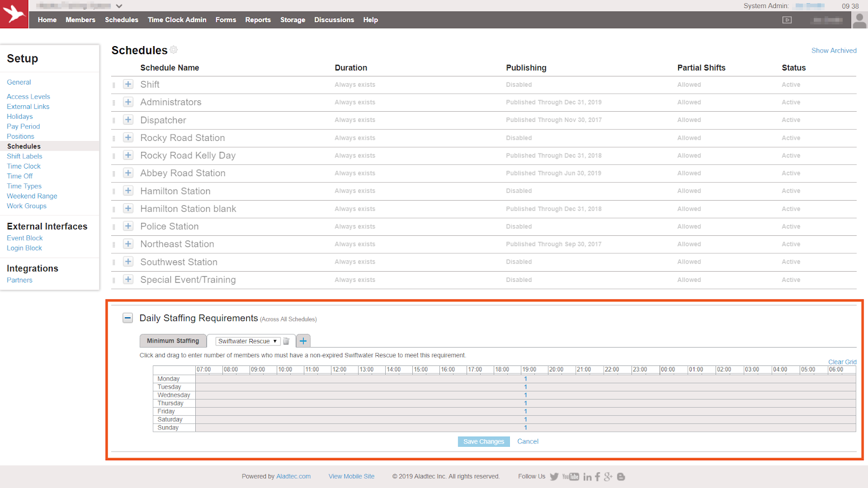
Task: Open the Discussions menu
Action: click(334, 20)
